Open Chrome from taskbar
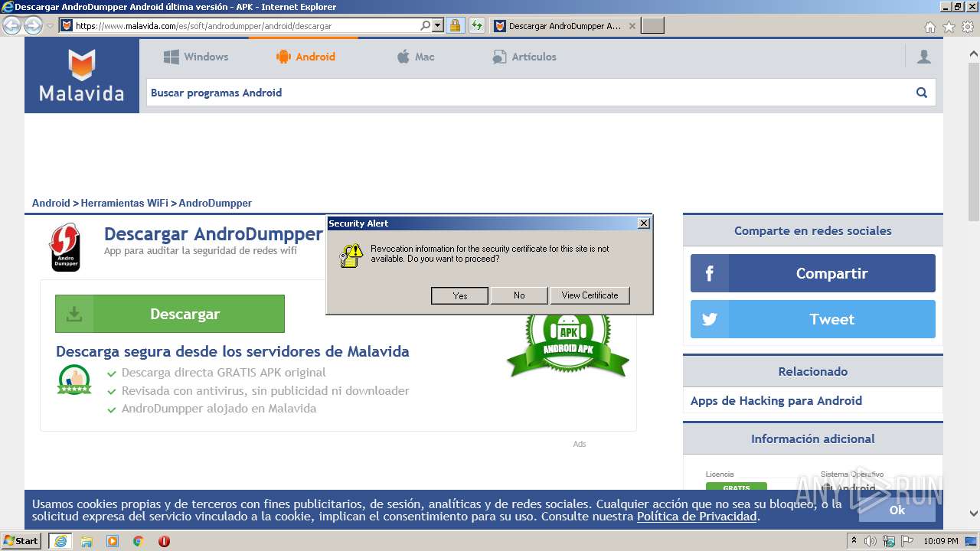The image size is (980, 551). (x=139, y=541)
